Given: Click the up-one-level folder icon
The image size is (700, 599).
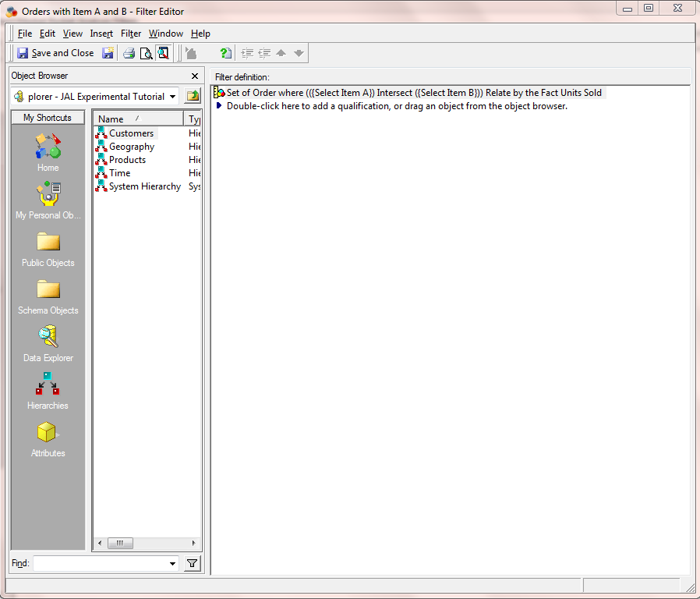Looking at the screenshot, I should [192, 95].
